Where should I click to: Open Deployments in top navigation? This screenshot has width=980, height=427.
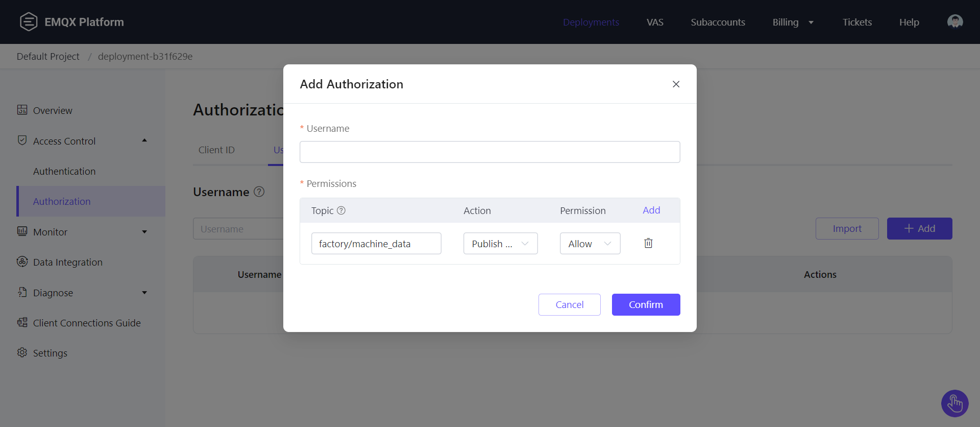(591, 22)
